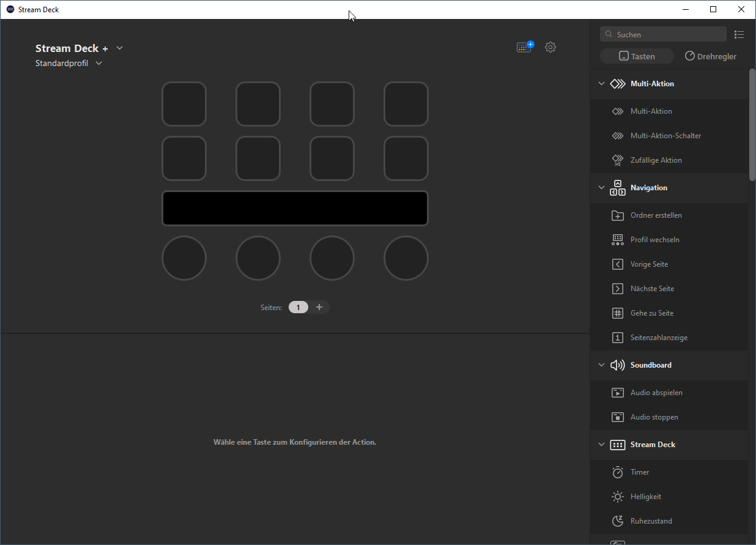Click the Audio abspielen icon

(x=618, y=393)
